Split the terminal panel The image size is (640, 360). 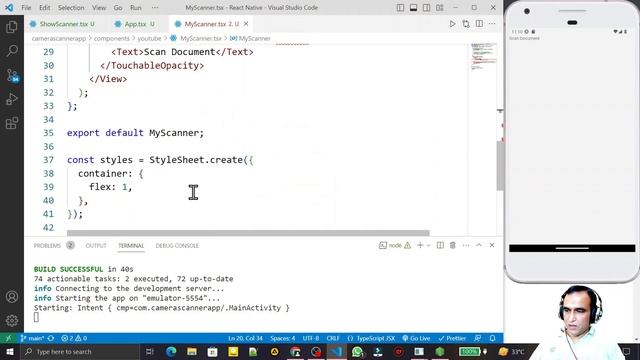click(x=440, y=245)
